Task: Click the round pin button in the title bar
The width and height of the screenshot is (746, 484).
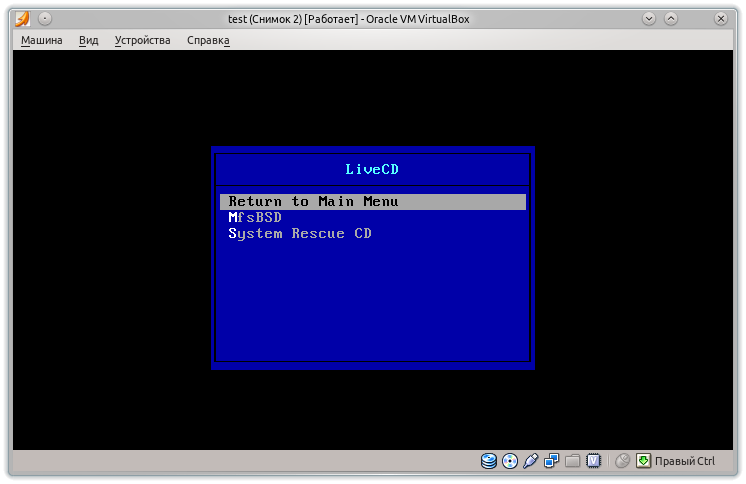Action: [45, 19]
